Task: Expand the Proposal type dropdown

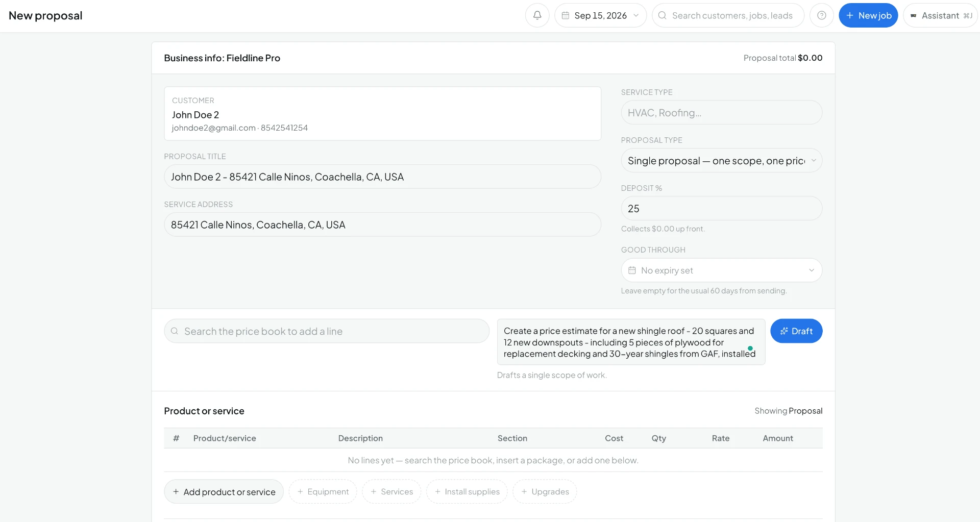Action: (721, 161)
